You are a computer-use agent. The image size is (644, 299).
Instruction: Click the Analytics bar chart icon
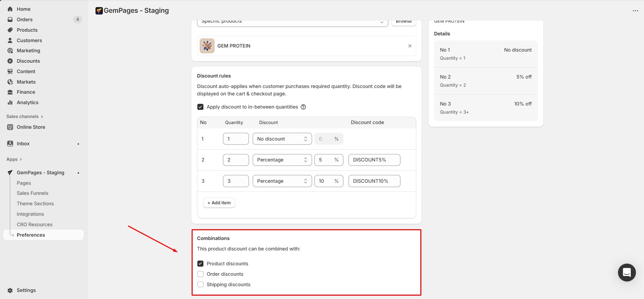(x=10, y=102)
